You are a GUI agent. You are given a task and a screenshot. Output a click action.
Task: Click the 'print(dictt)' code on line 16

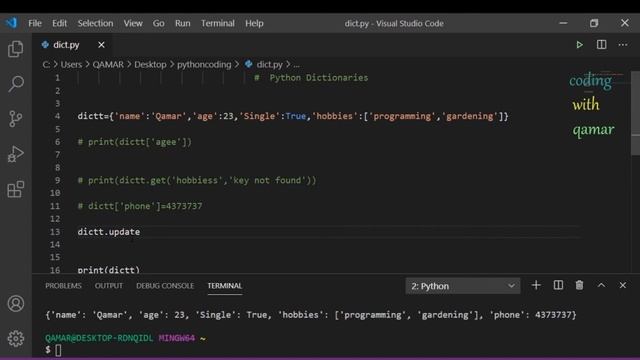tap(109, 270)
